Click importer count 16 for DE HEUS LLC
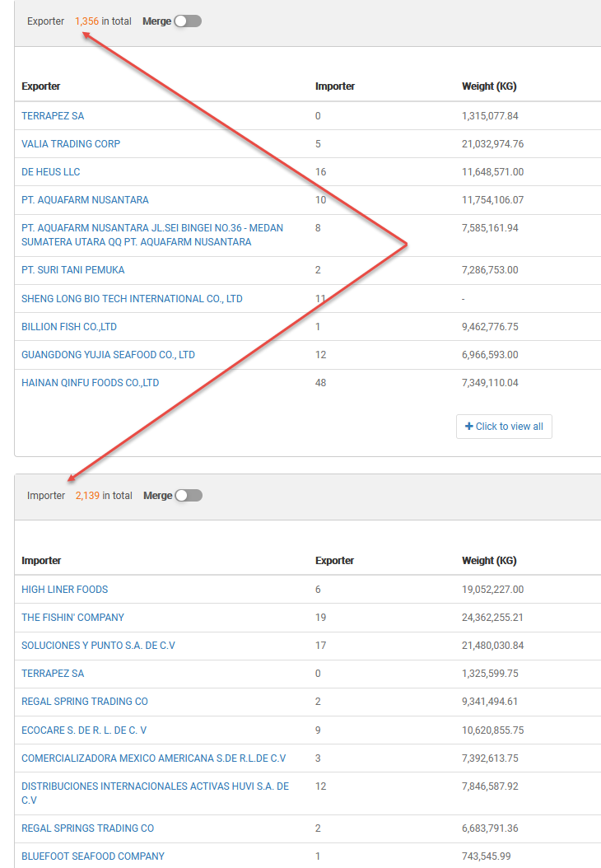 click(x=320, y=172)
